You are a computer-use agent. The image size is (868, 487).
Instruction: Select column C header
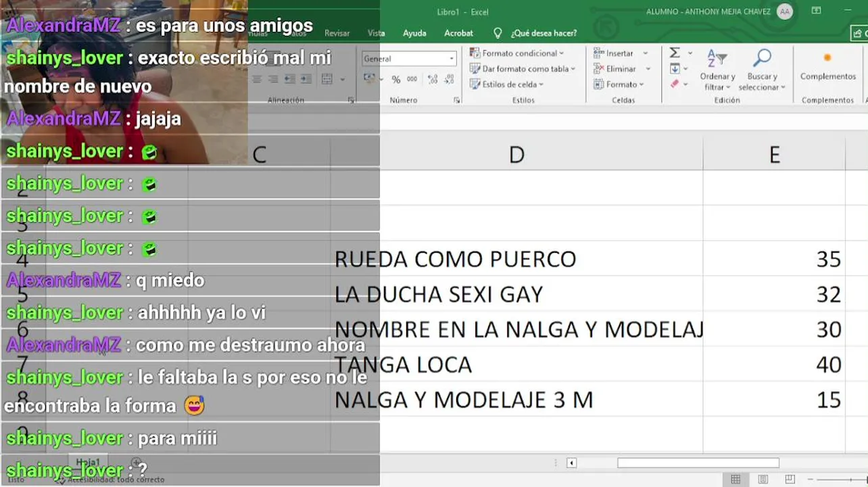click(259, 154)
